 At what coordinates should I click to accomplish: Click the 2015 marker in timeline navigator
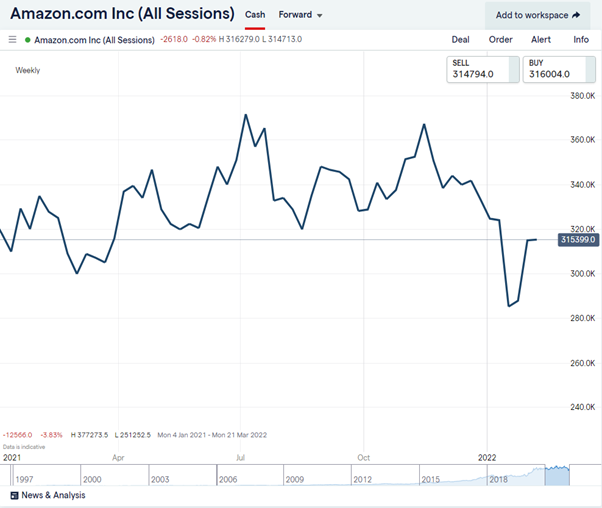[x=431, y=480]
